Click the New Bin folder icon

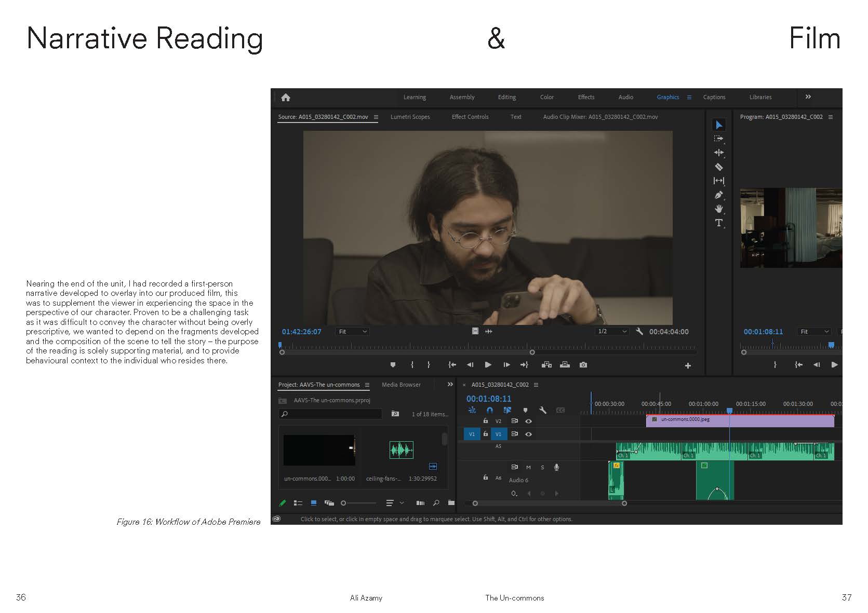point(451,502)
